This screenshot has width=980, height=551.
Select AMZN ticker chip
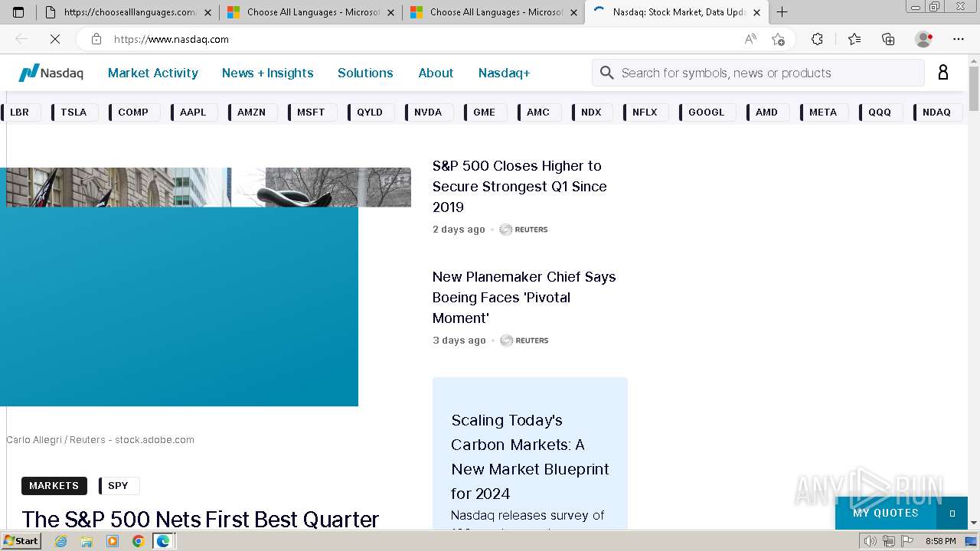252,112
